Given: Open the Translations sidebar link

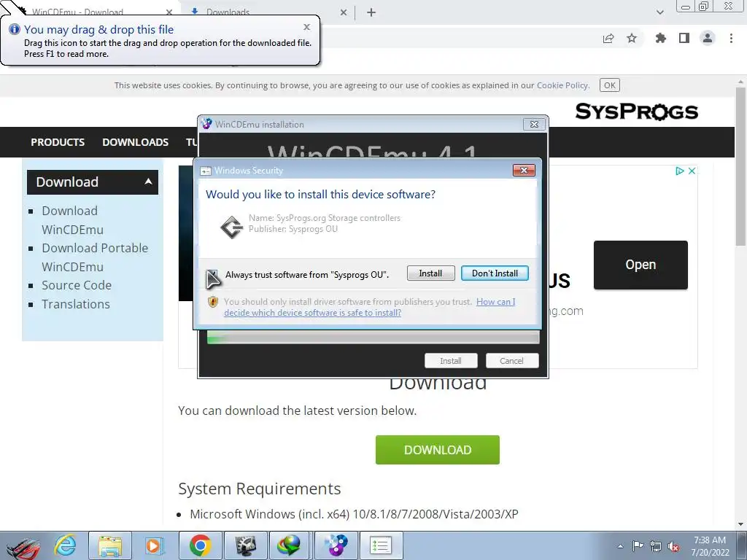Looking at the screenshot, I should click(76, 304).
